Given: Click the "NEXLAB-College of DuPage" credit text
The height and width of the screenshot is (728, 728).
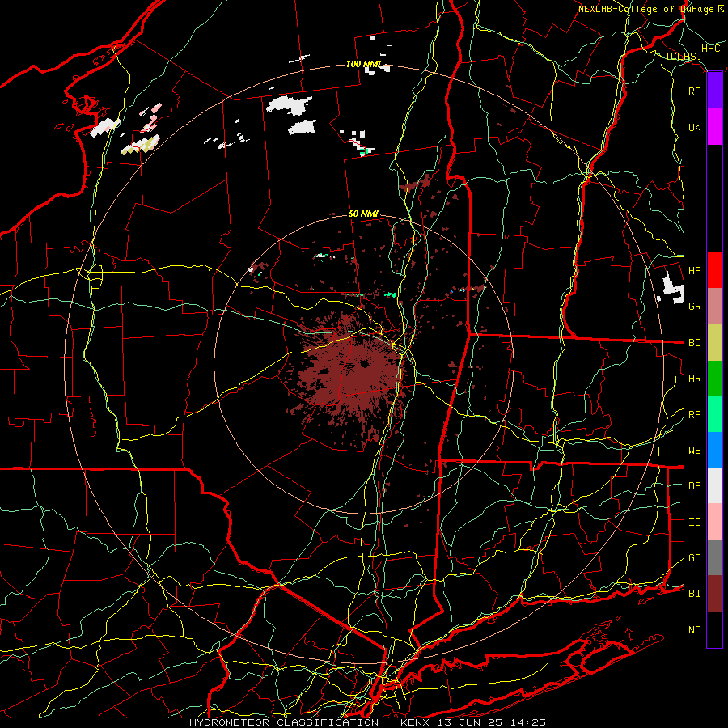Looking at the screenshot, I should pos(646,9).
